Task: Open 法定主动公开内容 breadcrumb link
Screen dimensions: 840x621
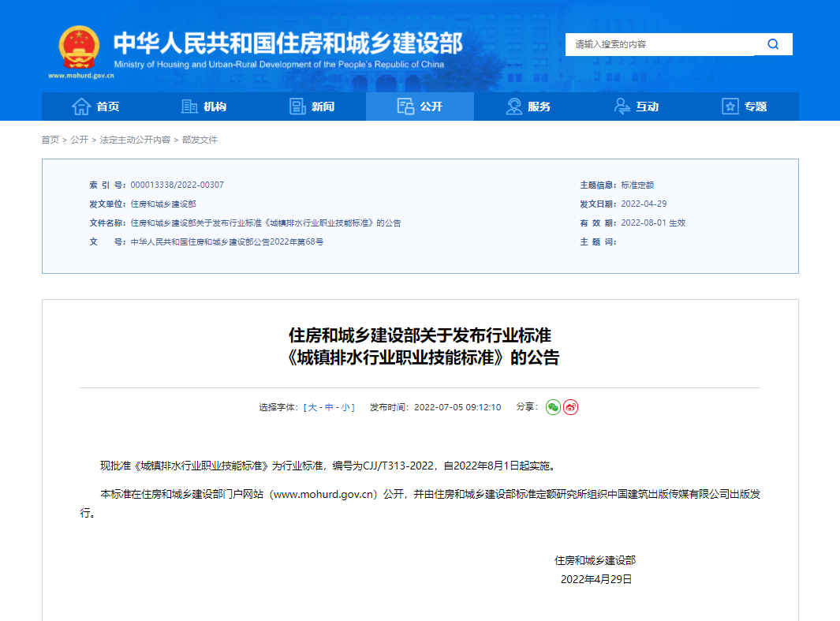Action: point(134,140)
